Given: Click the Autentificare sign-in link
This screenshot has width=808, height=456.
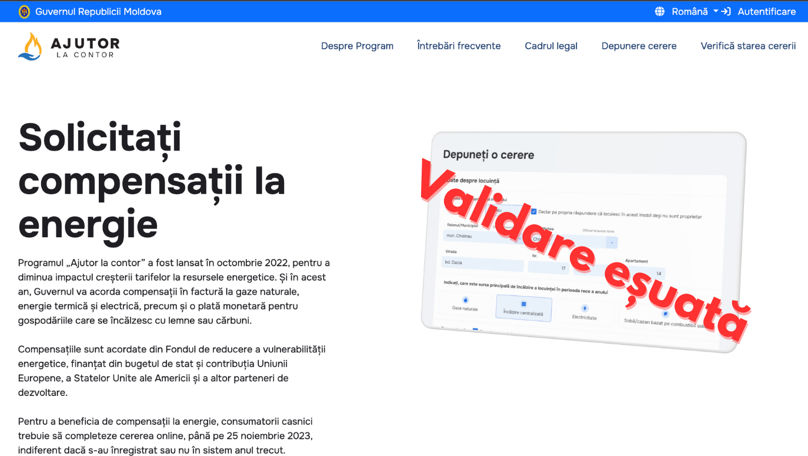Looking at the screenshot, I should [x=766, y=11].
